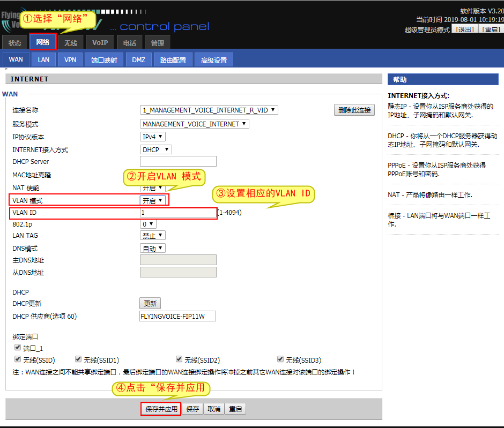Go to the LAN sub-tab
Viewport: 504px width, 428px height.
[43, 59]
